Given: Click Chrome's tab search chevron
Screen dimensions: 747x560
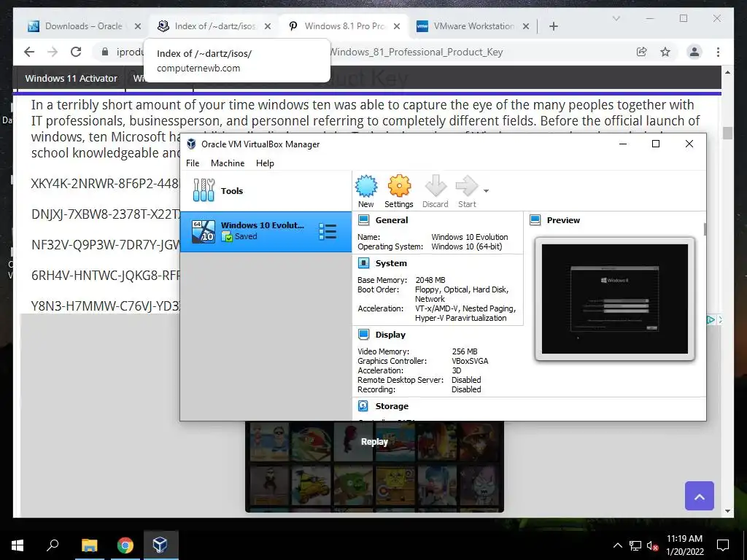Looking at the screenshot, I should (616, 18).
